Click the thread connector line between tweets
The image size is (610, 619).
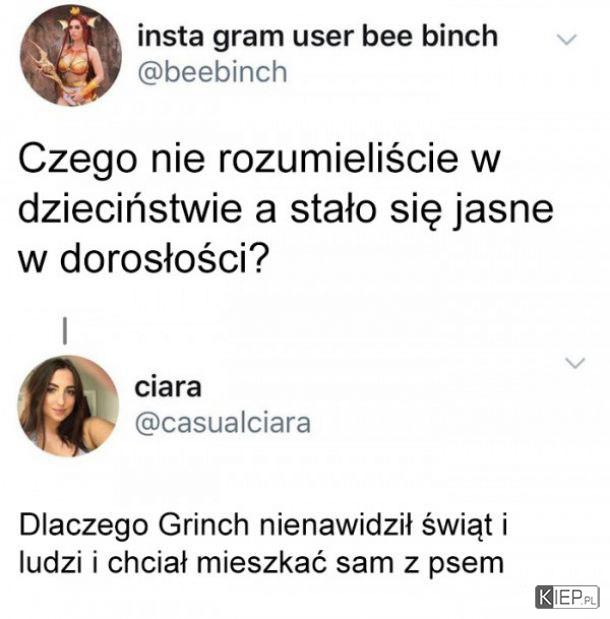[x=65, y=331]
